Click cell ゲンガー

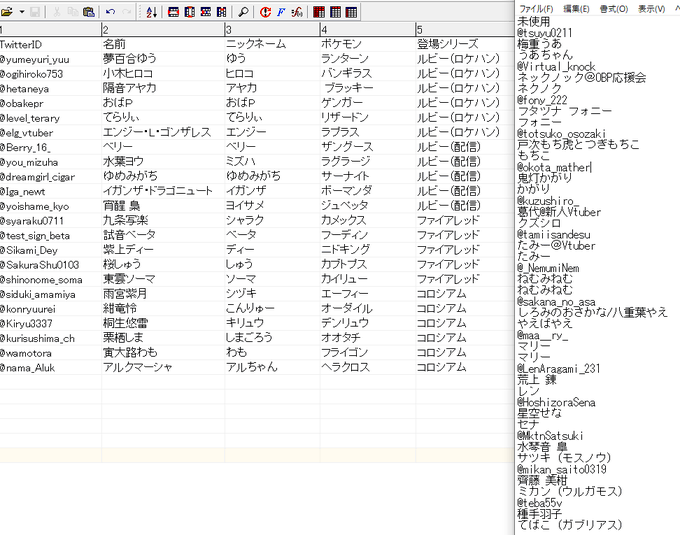[x=368, y=103]
